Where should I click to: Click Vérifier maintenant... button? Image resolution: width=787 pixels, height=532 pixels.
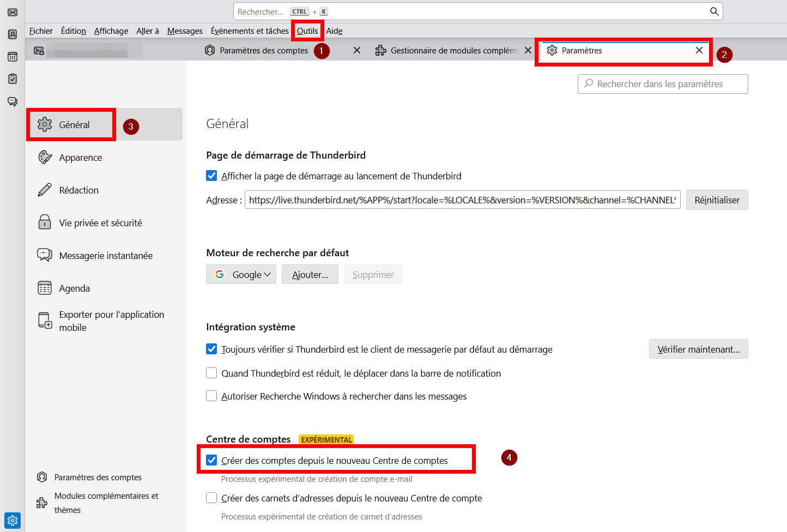click(x=699, y=349)
